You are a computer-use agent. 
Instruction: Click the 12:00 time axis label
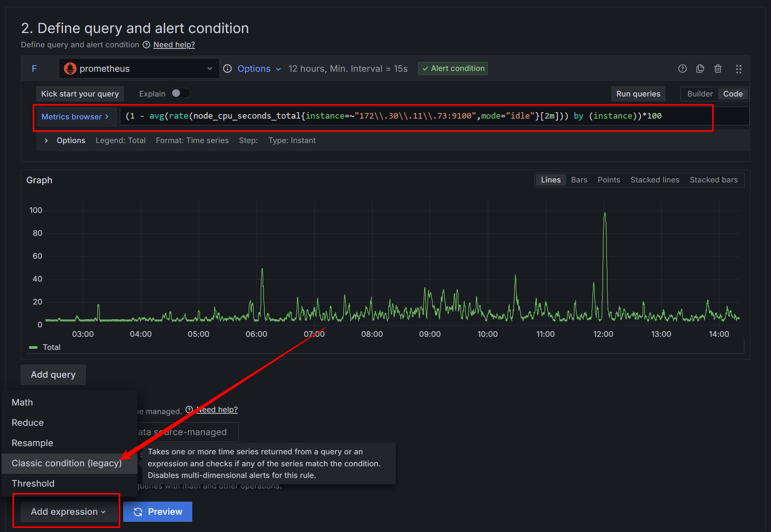pos(603,334)
